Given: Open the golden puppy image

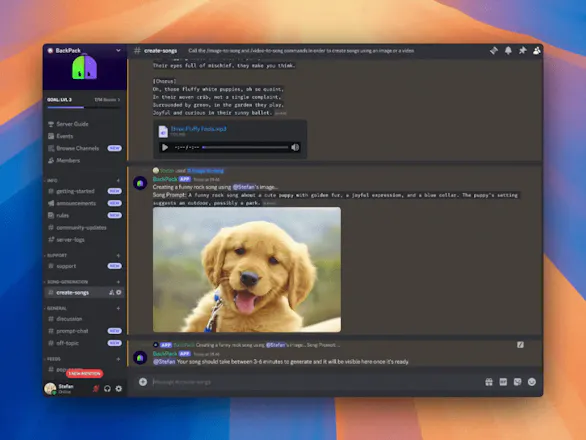Looking at the screenshot, I should (x=247, y=270).
